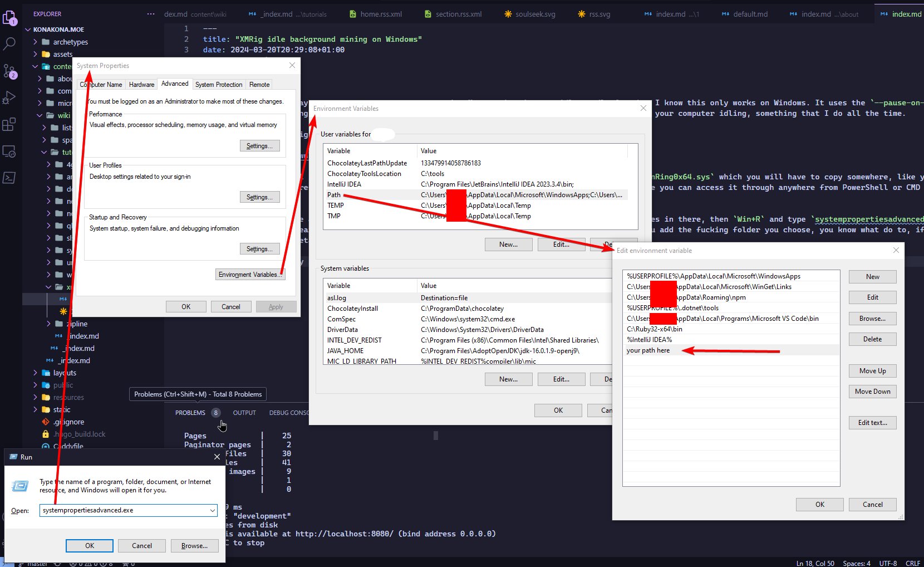Switch to Hardware tab
The image size is (924, 567).
[141, 85]
